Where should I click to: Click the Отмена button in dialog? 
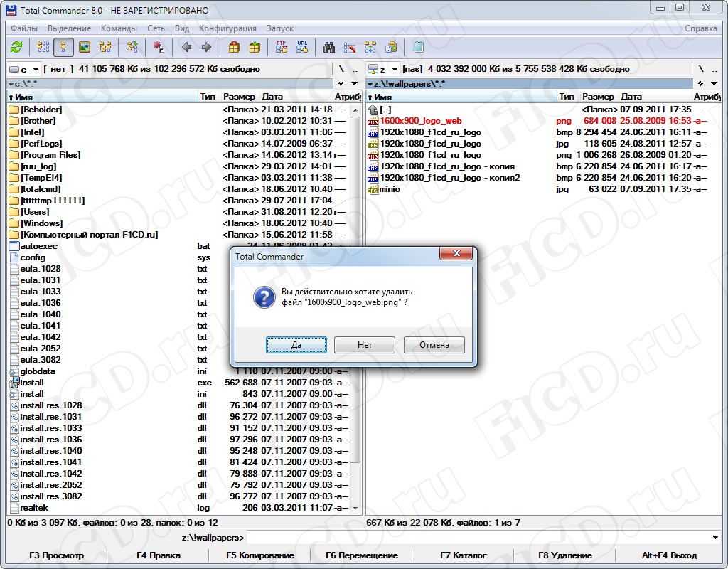434,345
